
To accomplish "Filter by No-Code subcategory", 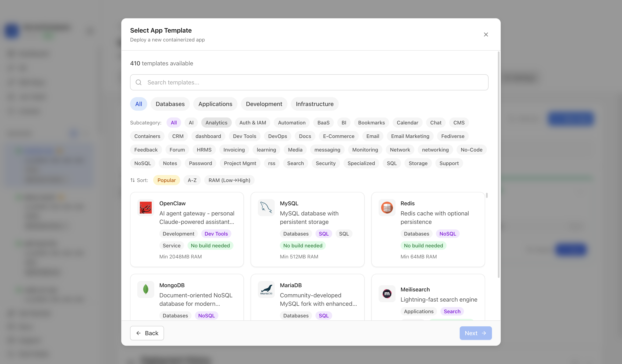I will pyautogui.click(x=471, y=150).
